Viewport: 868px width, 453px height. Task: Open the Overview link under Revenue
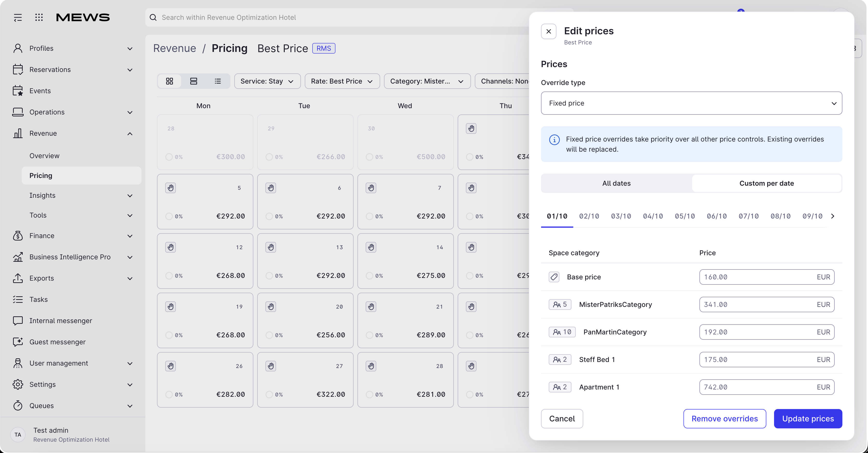pos(44,156)
